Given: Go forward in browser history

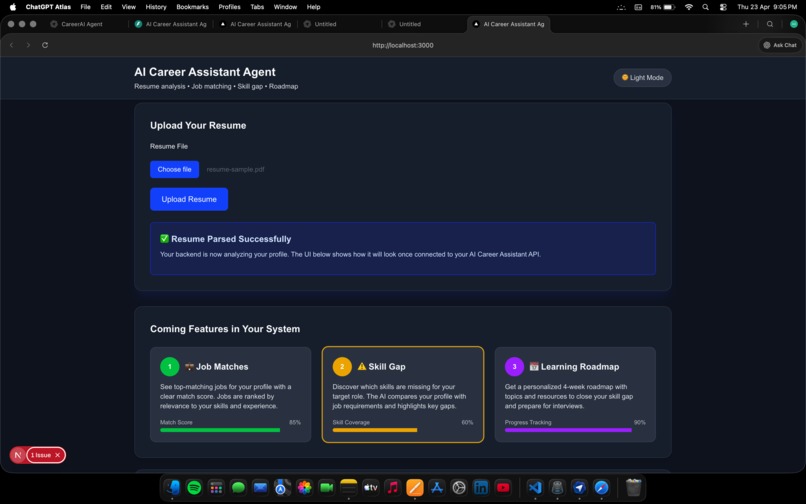Looking at the screenshot, I should 28,45.
